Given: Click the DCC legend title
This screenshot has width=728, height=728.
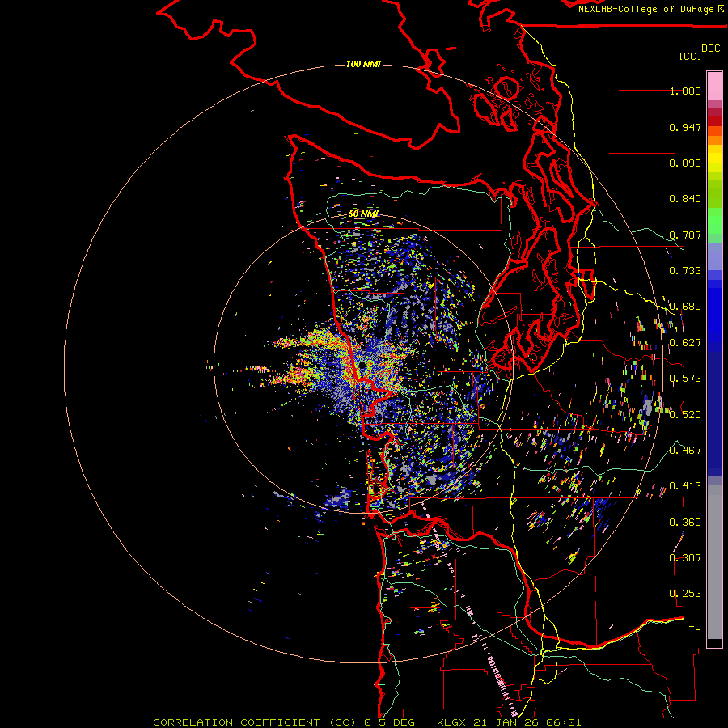Looking at the screenshot, I should point(710,49).
